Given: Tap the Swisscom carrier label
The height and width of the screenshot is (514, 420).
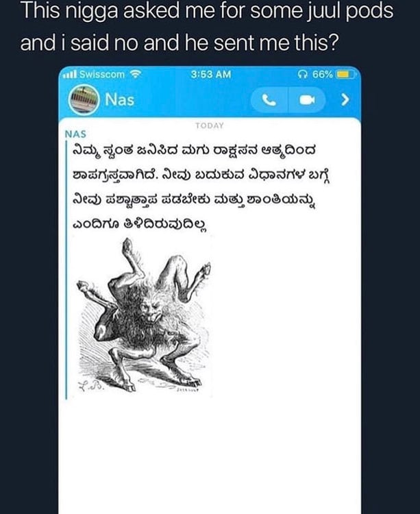Looking at the screenshot, I should pyautogui.click(x=102, y=75).
